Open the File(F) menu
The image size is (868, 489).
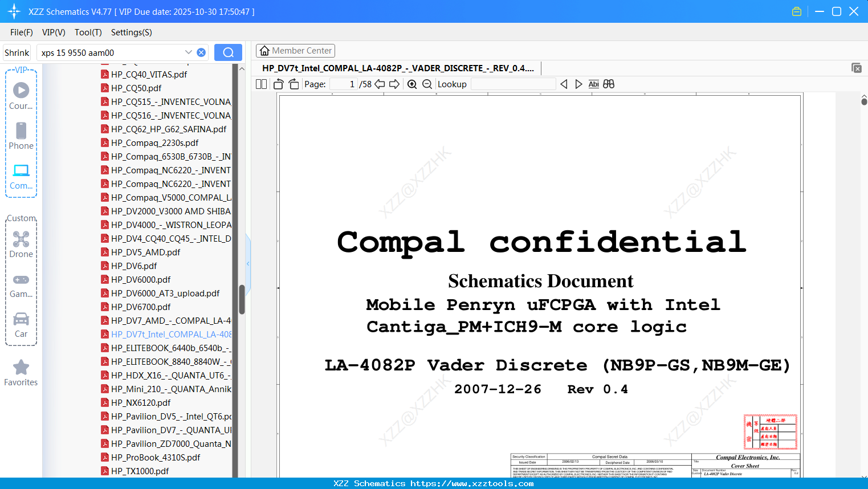(x=22, y=32)
